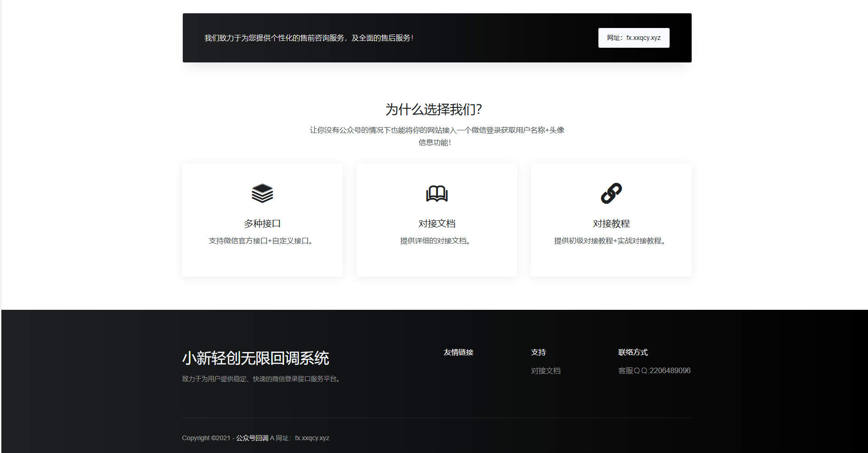This screenshot has width=868, height=453.
Task: Click the 公众号回调 footer link
Action: [252, 438]
